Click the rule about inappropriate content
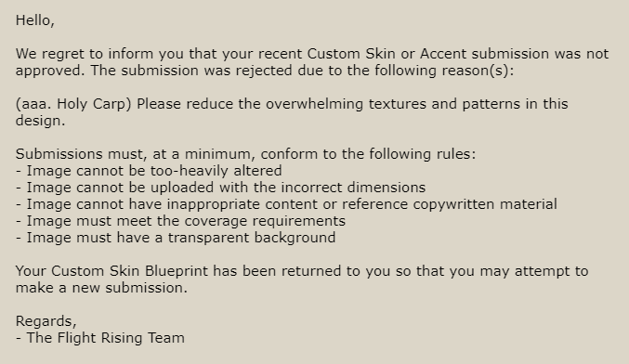The width and height of the screenshot is (629, 364). (286, 204)
